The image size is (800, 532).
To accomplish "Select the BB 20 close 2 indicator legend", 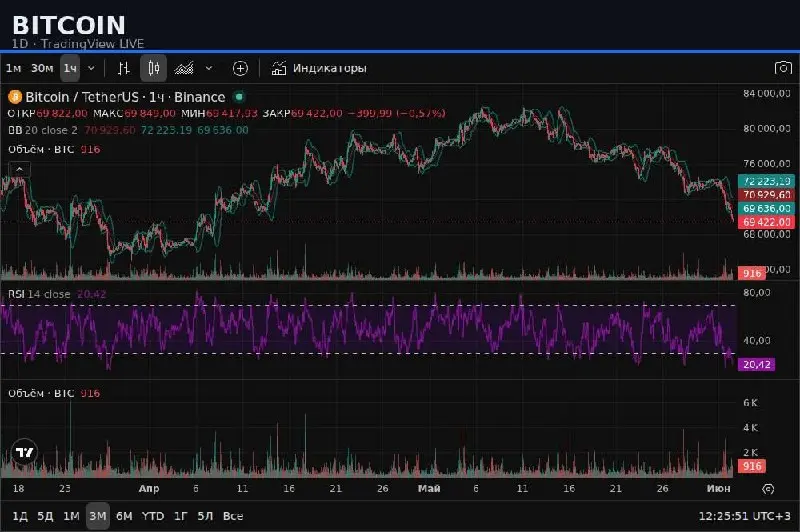I will tap(43, 130).
